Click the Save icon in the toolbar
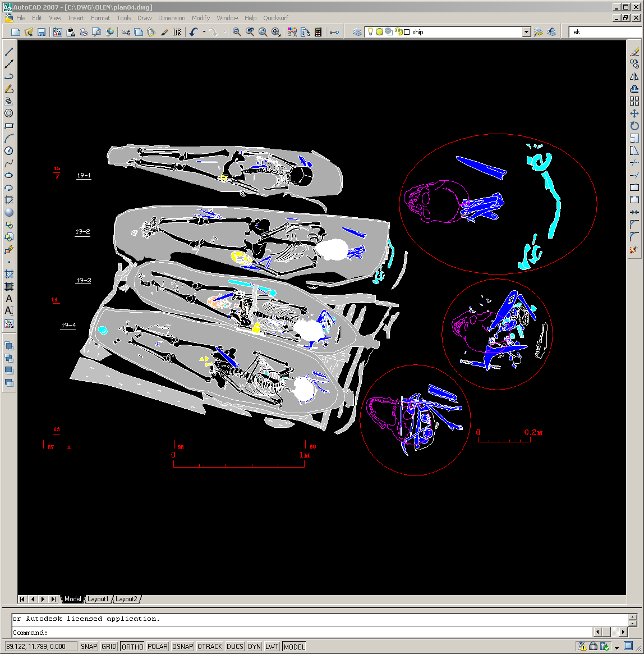 coord(42,32)
